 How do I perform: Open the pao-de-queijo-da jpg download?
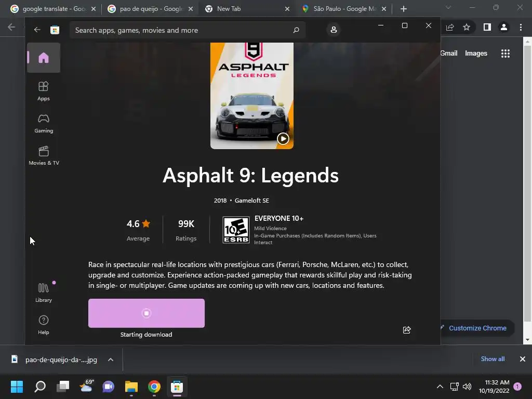pyautogui.click(x=54, y=360)
